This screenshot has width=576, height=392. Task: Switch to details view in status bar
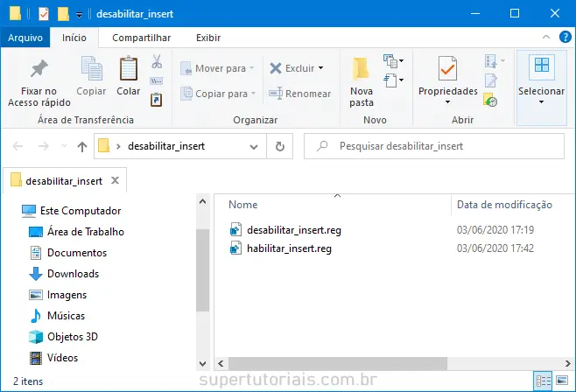coord(543,381)
